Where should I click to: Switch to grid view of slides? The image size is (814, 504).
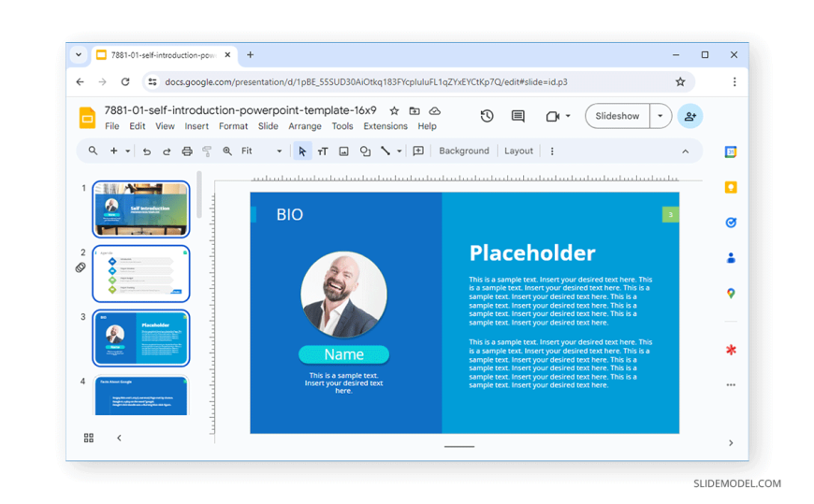pos(89,438)
